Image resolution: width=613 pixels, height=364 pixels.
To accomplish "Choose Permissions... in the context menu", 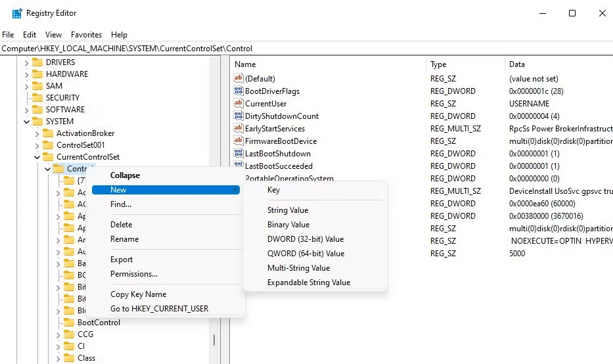I will (x=166, y=274).
